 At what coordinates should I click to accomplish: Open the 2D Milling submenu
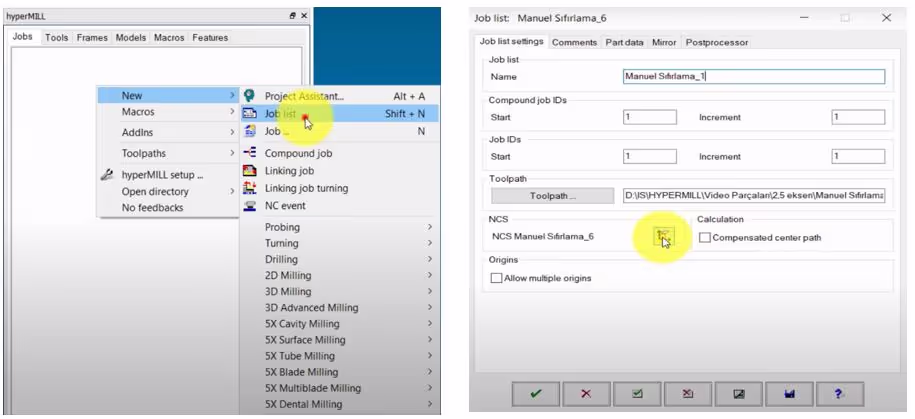pyautogui.click(x=340, y=275)
